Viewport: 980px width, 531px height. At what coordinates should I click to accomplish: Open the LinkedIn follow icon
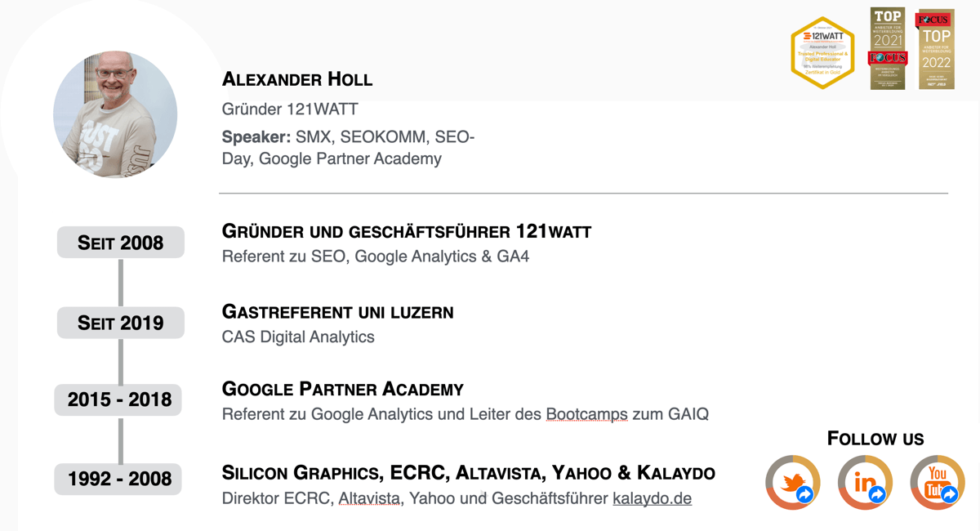(865, 483)
